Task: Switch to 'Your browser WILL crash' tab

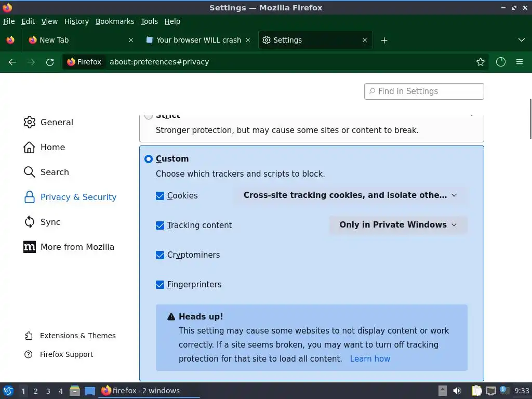Action: point(198,40)
